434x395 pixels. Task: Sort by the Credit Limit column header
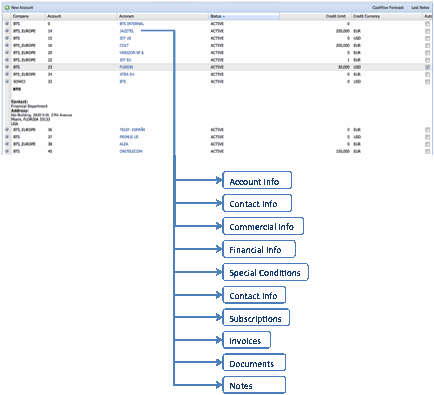click(315, 16)
